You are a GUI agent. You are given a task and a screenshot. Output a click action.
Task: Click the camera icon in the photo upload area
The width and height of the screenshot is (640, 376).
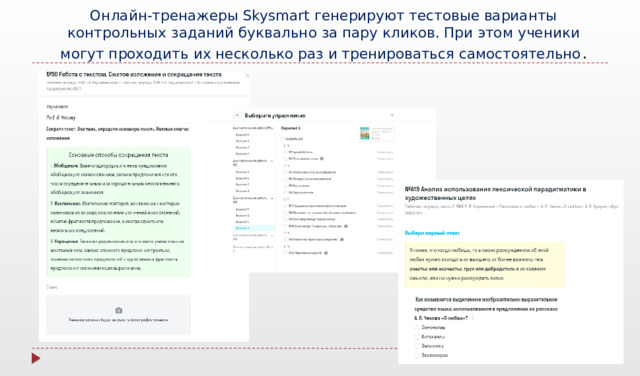118,310
